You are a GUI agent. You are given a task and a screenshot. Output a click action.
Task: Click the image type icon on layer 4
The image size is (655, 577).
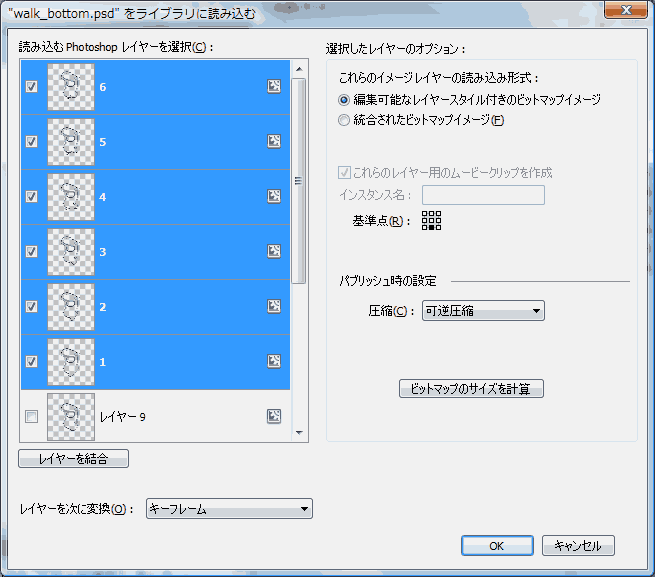(274, 197)
